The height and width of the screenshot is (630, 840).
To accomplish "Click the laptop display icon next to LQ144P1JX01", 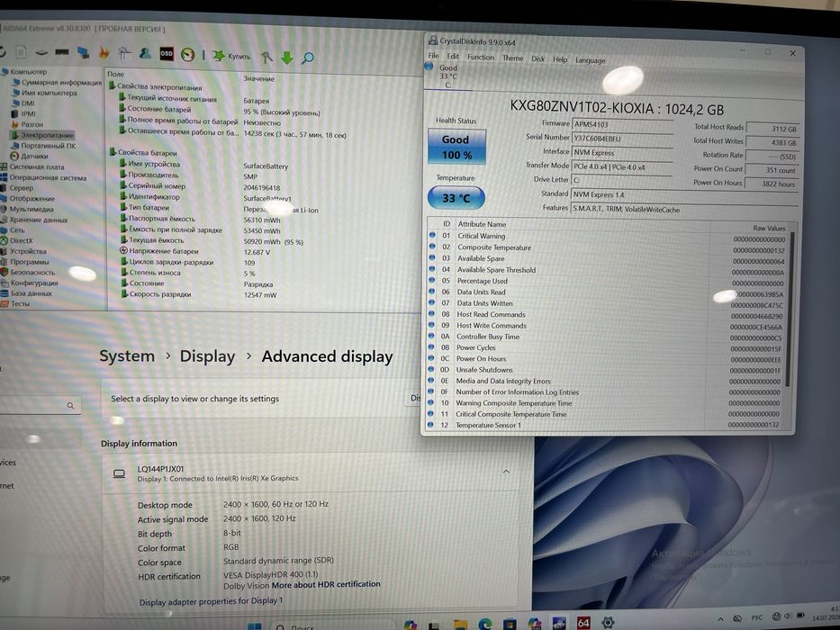I will coord(120,473).
